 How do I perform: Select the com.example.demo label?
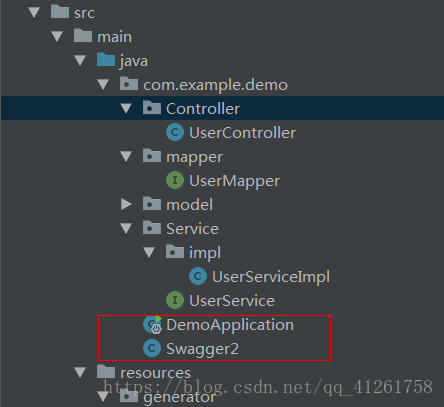point(215,85)
